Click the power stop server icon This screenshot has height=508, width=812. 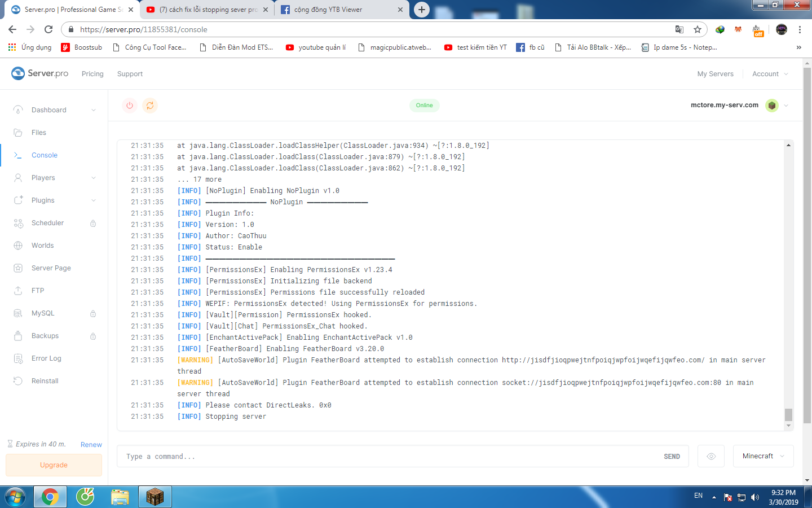(130, 106)
